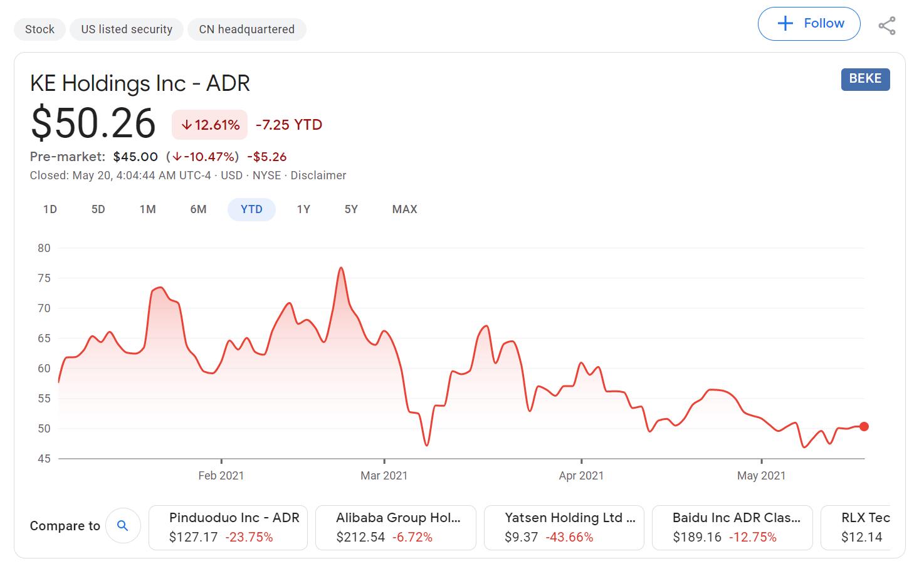Click the Follow button
The image size is (924, 566).
809,24
